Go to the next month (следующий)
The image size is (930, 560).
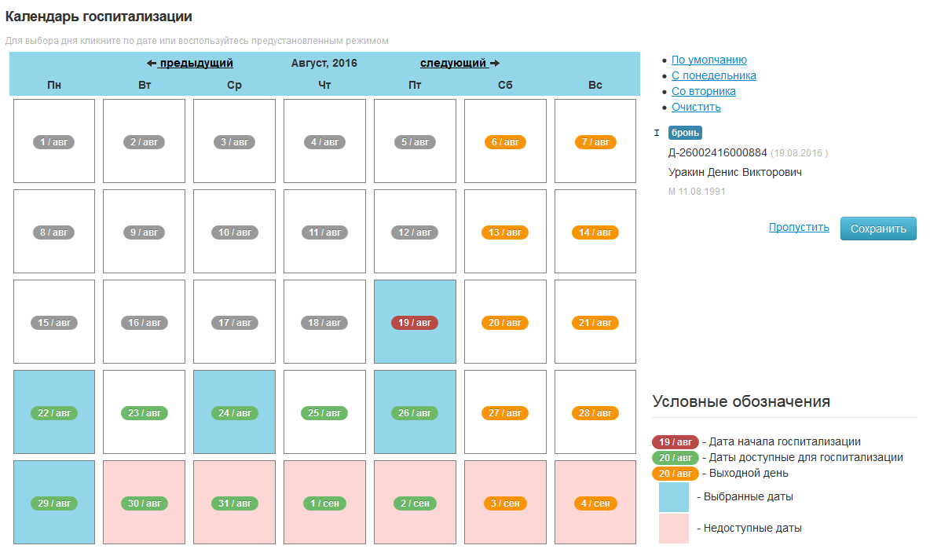tap(460, 63)
